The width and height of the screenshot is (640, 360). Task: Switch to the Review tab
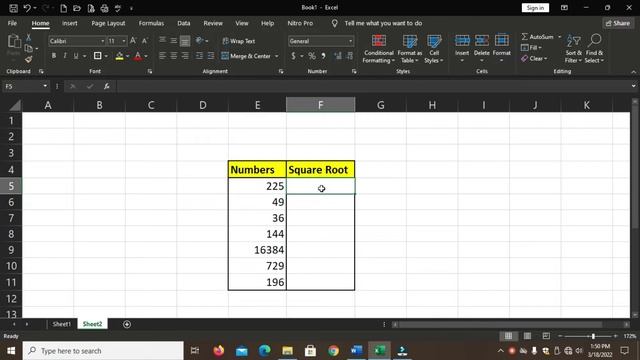click(x=213, y=23)
